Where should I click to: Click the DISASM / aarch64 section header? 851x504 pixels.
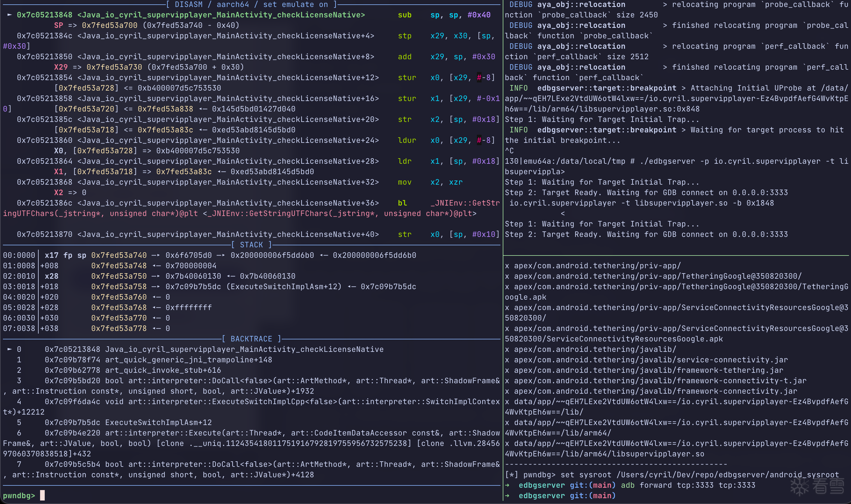coord(252,4)
